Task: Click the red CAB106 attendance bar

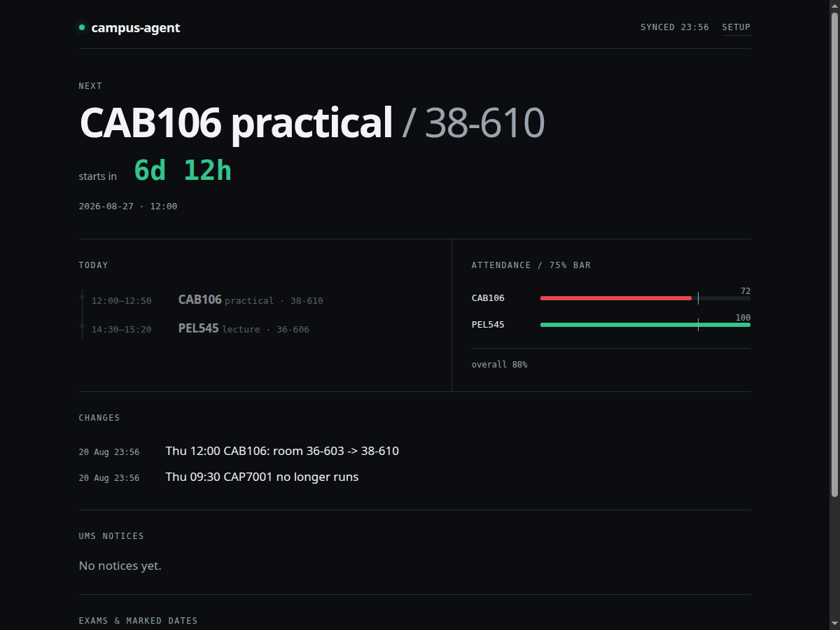Action: click(x=616, y=298)
